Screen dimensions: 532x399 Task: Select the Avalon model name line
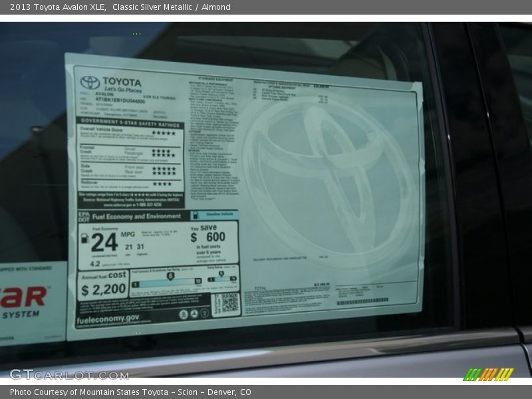tap(104, 94)
